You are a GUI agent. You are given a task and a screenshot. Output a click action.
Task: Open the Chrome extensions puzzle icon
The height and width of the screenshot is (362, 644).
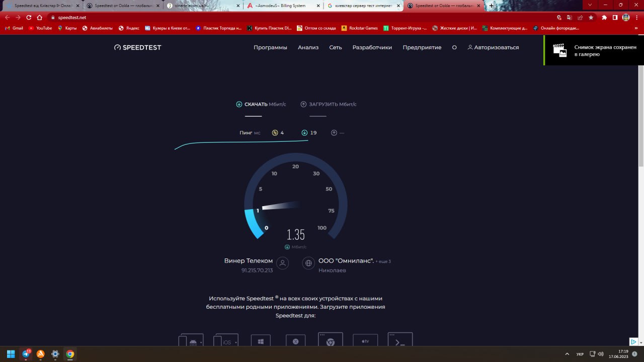tap(604, 17)
